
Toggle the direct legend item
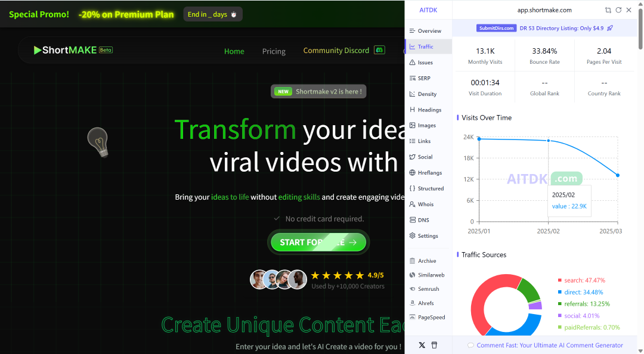(x=580, y=292)
